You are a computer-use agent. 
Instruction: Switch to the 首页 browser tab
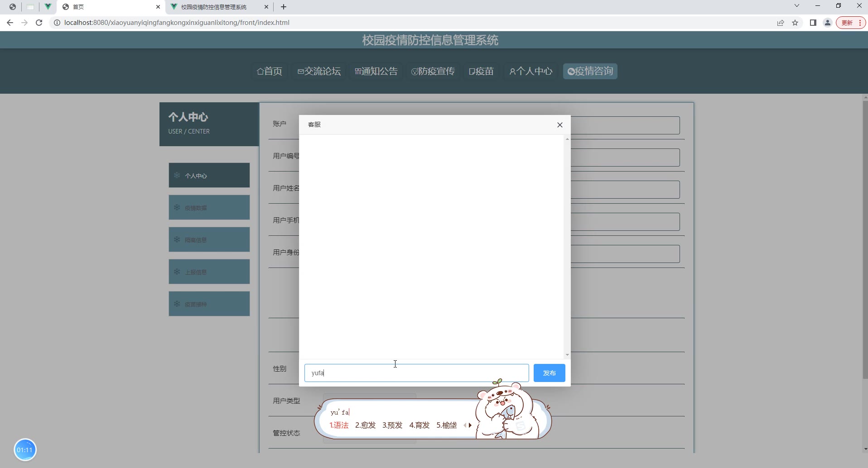coord(111,7)
